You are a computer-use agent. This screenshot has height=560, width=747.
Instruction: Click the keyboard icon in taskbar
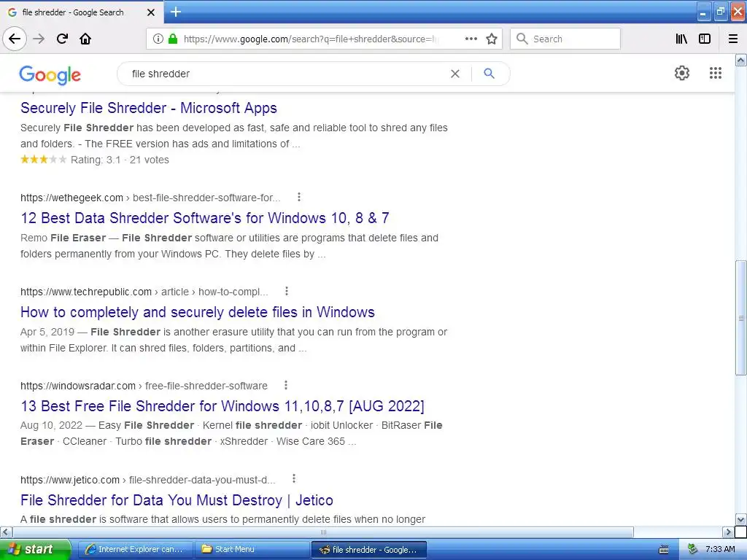point(663,550)
